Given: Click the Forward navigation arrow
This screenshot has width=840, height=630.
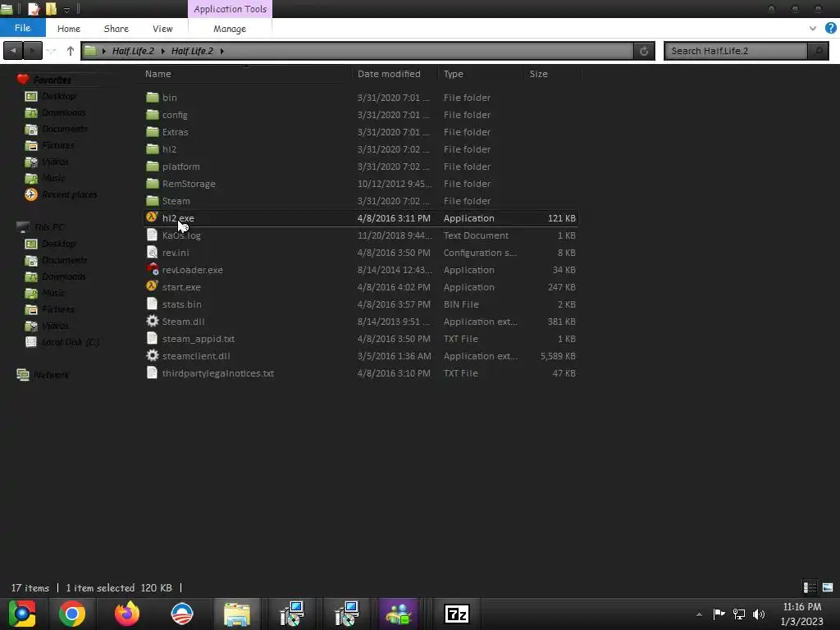Looking at the screenshot, I should point(32,51).
